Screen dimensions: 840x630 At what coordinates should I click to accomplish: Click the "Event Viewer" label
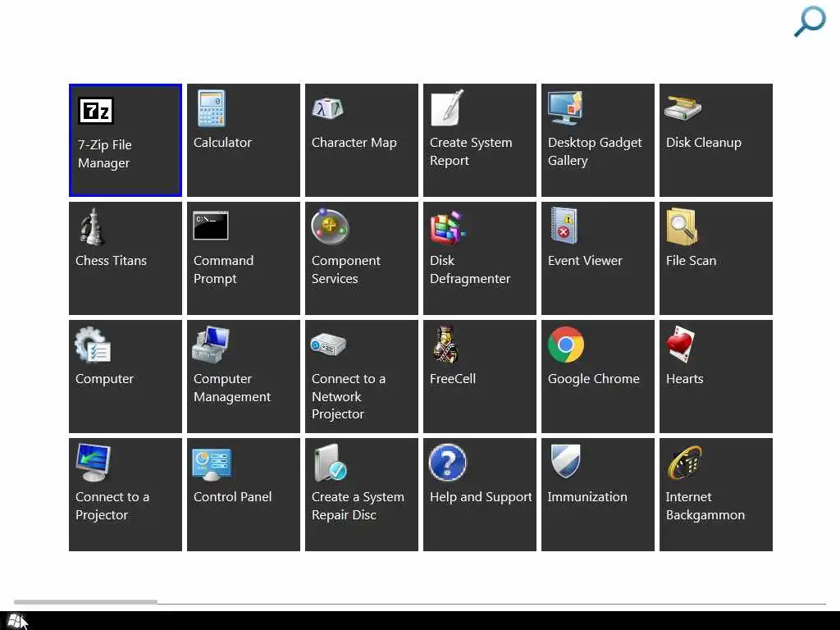585,261
